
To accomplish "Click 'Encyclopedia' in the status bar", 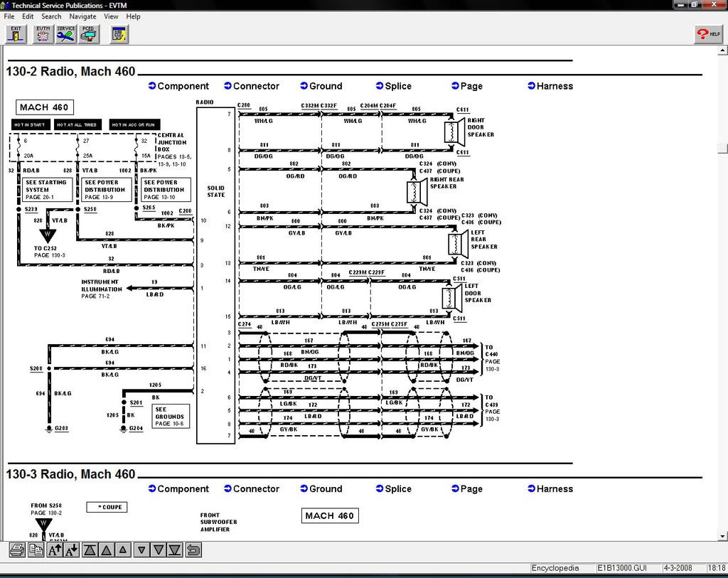I will coord(555,568).
